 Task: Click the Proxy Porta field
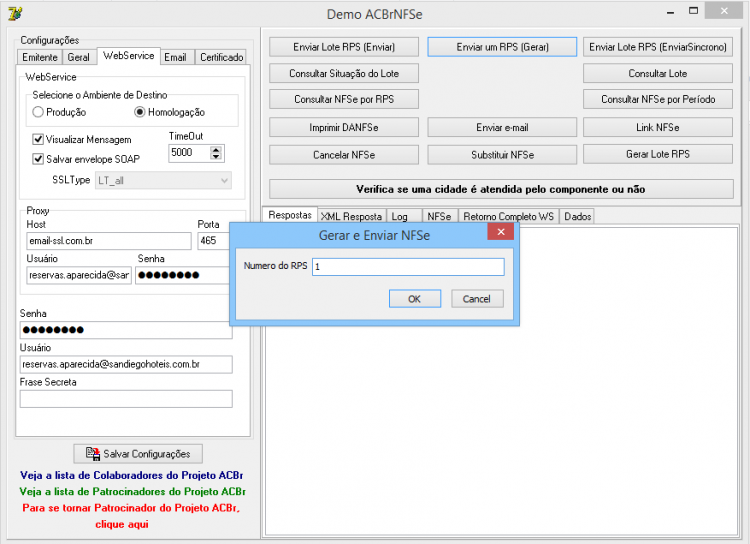tap(213, 241)
